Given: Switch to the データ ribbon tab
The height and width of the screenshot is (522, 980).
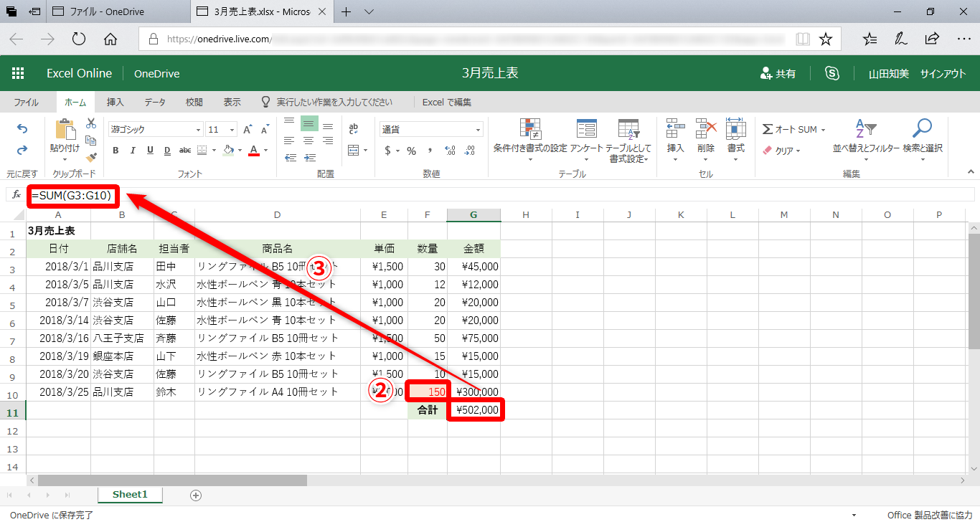Looking at the screenshot, I should click(x=155, y=103).
